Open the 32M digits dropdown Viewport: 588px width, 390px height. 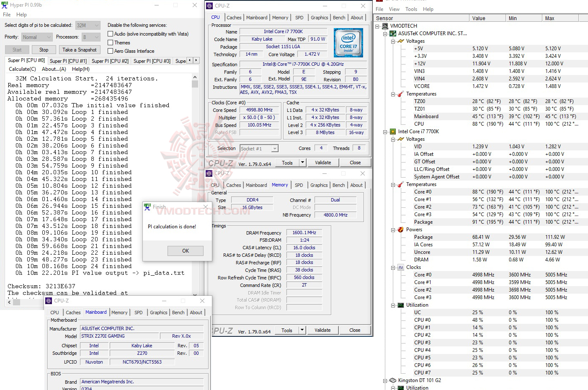88,25
